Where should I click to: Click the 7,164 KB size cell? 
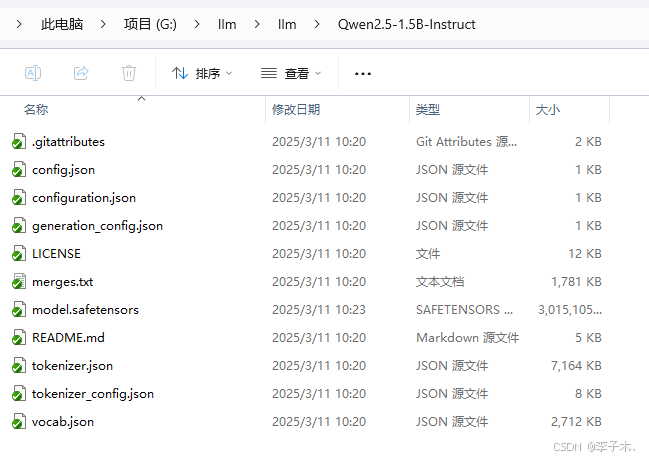[x=576, y=366]
